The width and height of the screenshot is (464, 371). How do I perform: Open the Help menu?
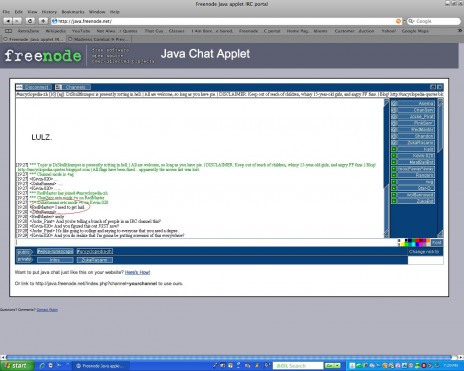pyautogui.click(x=114, y=12)
